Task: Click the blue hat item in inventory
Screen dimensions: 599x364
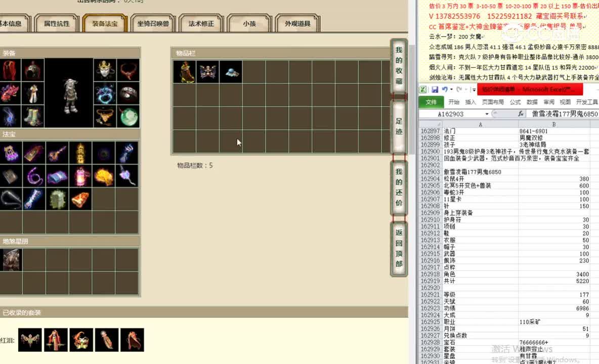Action: 231,72
